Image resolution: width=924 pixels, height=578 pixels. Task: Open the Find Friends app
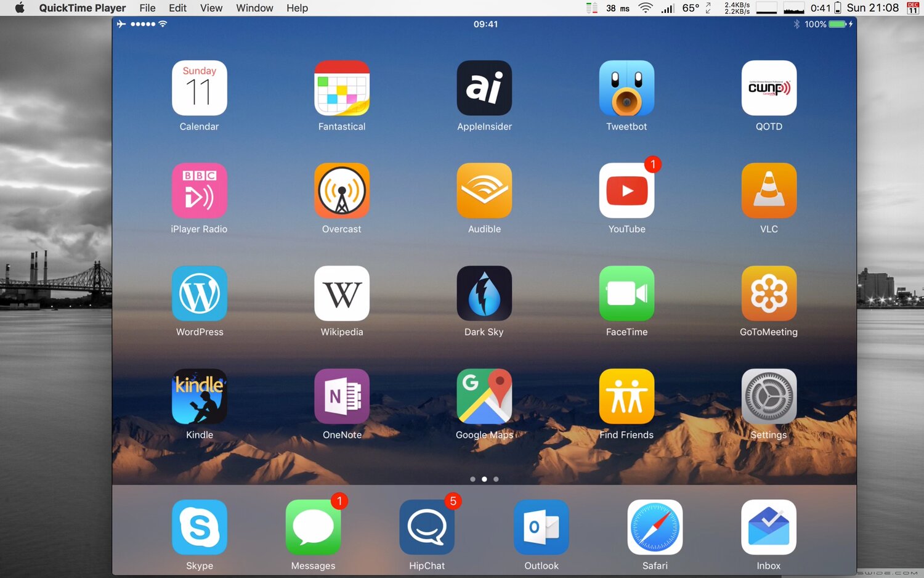click(626, 396)
